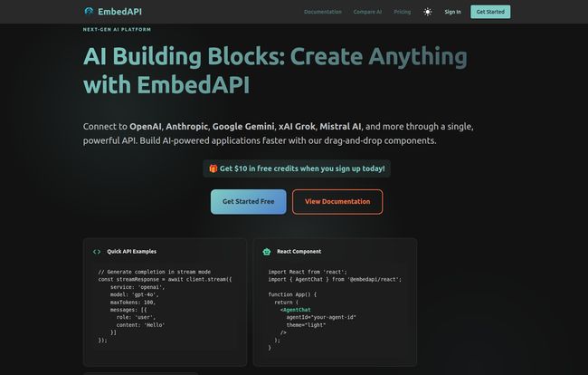Click the "import React from 'react';" line
The height and width of the screenshot is (375, 588).
[308, 272]
